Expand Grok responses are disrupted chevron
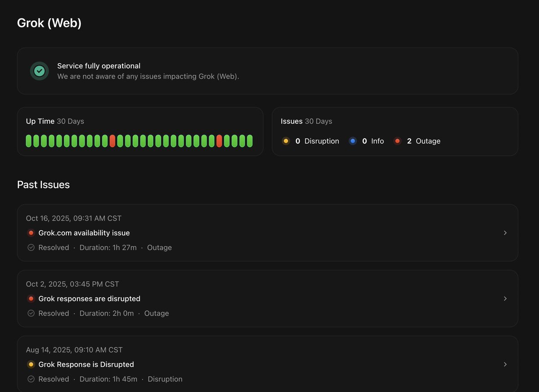The image size is (539, 392). [505, 299]
